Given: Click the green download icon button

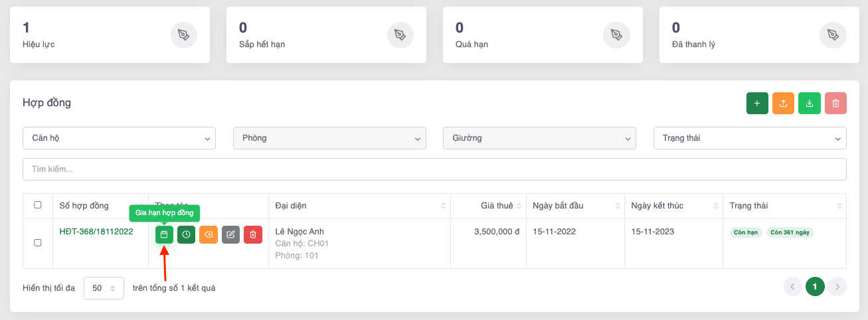Looking at the screenshot, I should coord(809,103).
